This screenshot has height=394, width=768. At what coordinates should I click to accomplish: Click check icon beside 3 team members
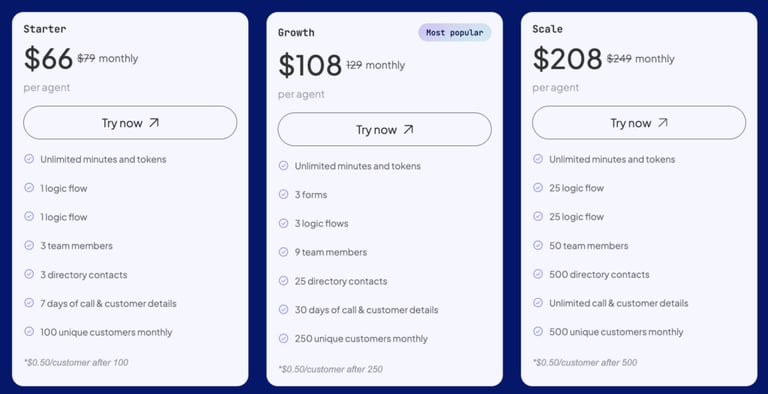pos(29,245)
